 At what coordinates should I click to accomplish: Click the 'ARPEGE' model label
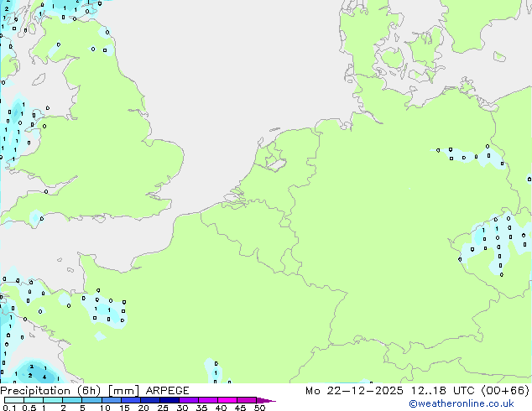[x=167, y=391]
